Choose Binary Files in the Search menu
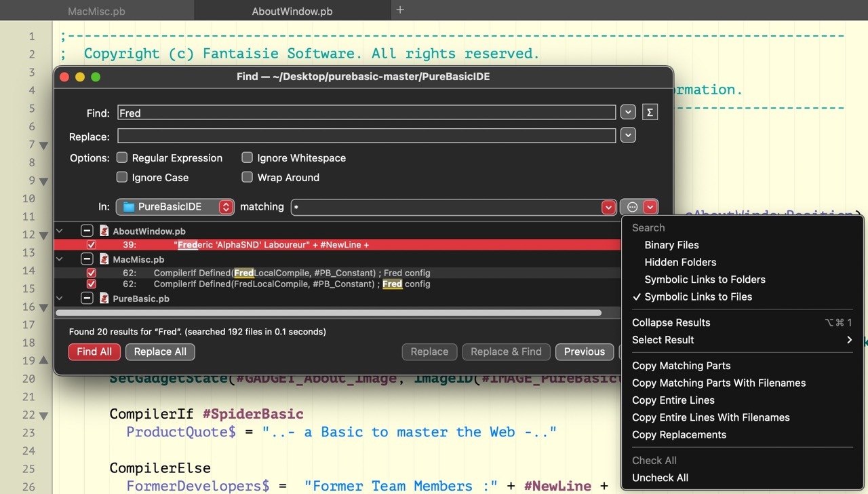 671,245
